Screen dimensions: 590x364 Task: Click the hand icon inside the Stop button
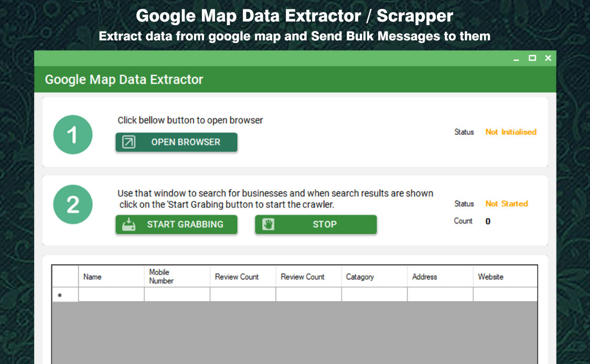coord(269,224)
